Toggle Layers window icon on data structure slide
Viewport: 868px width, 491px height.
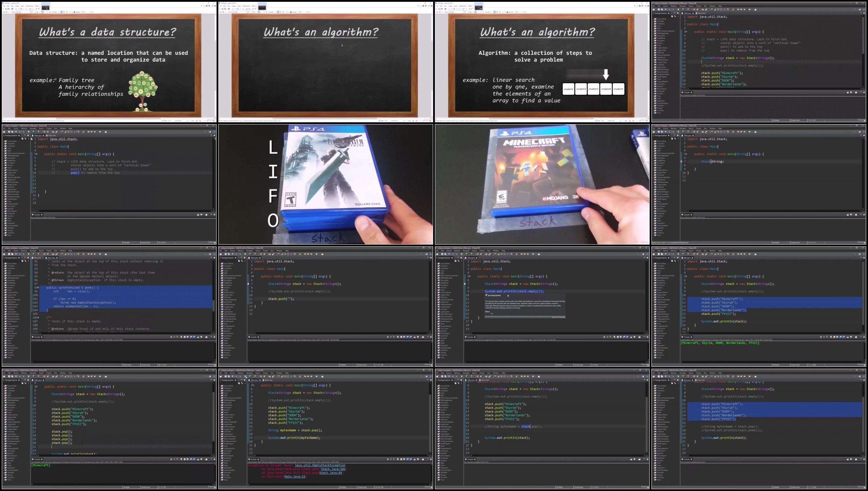pyautogui.click(x=207, y=6)
